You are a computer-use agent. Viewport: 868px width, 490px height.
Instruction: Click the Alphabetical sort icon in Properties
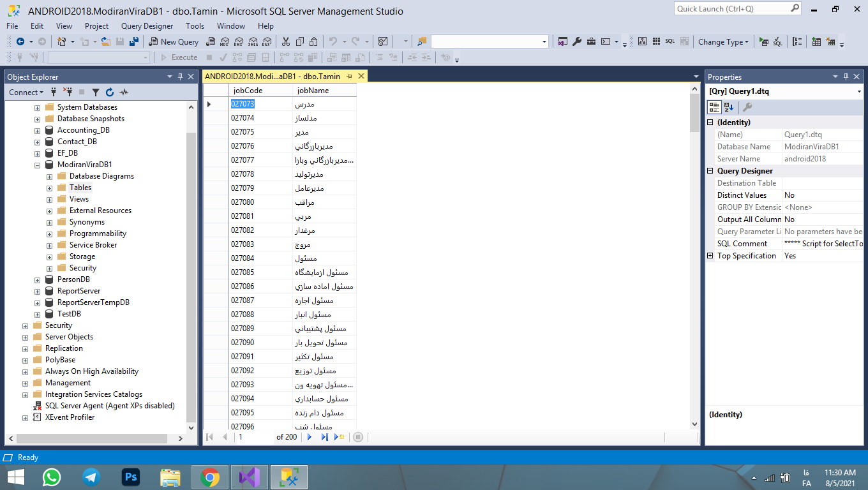[729, 107]
